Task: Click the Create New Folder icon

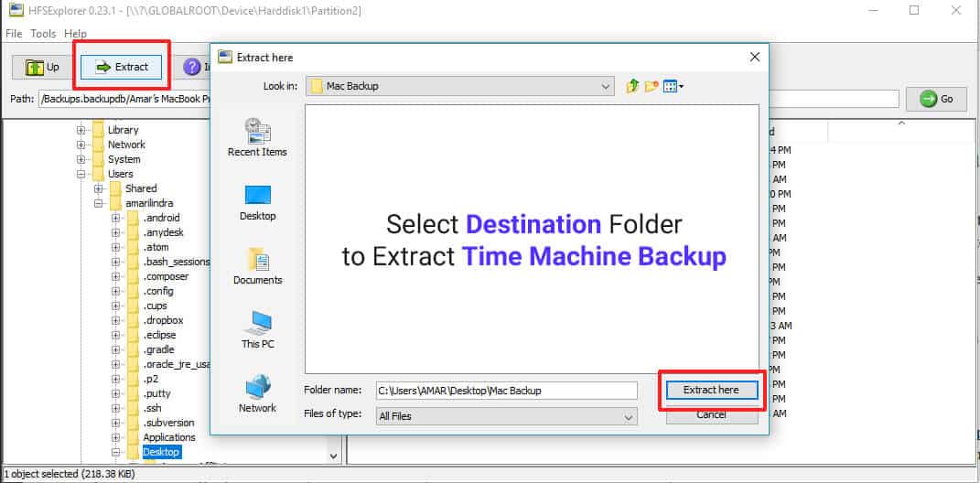Action: click(652, 86)
